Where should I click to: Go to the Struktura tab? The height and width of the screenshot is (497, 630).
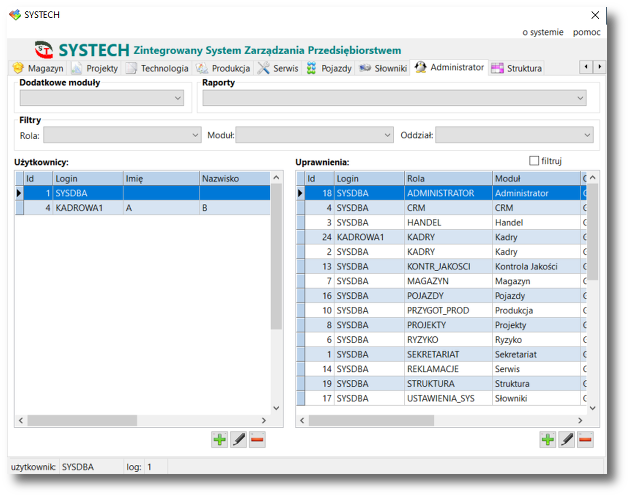[x=517, y=68]
